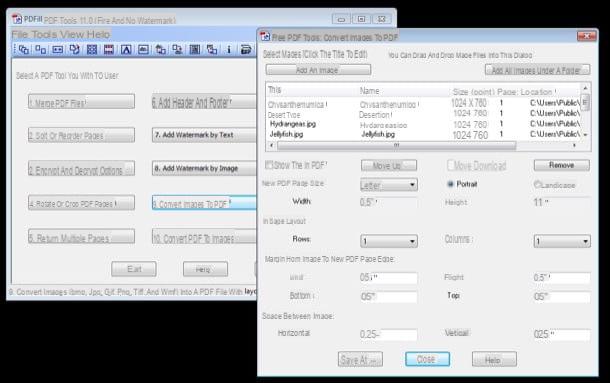Open the File menu

coord(19,34)
